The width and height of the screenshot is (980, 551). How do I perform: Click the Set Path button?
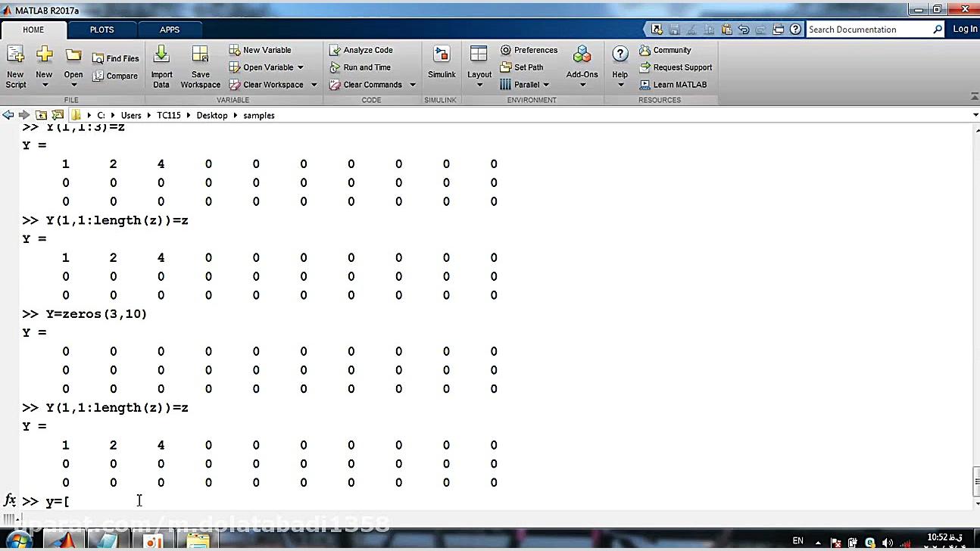pos(522,67)
